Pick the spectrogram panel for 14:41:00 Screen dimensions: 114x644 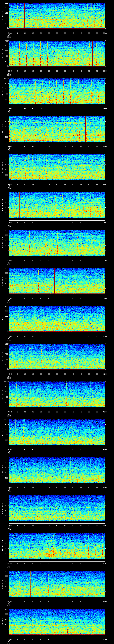[x=57, y=394]
